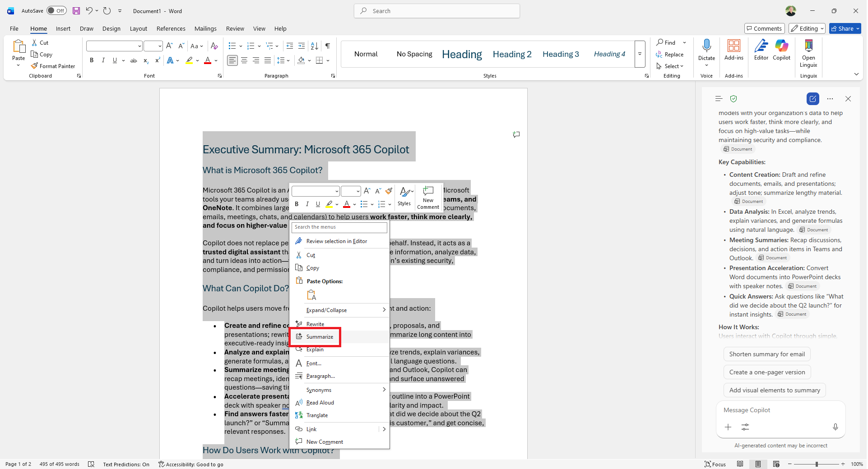Screen dimensions: 868x469
Task: Show paragraph marks
Action: 328,46
